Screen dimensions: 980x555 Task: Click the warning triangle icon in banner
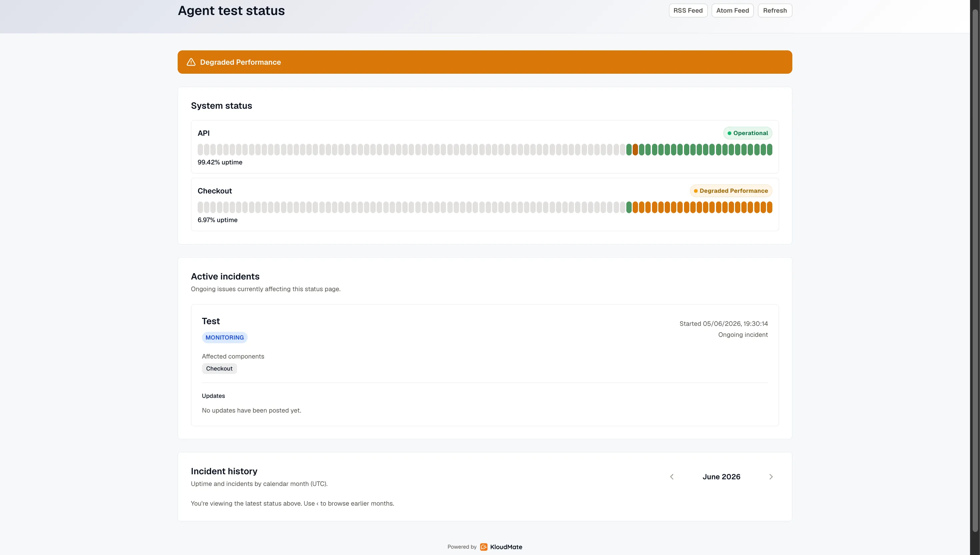pos(191,62)
